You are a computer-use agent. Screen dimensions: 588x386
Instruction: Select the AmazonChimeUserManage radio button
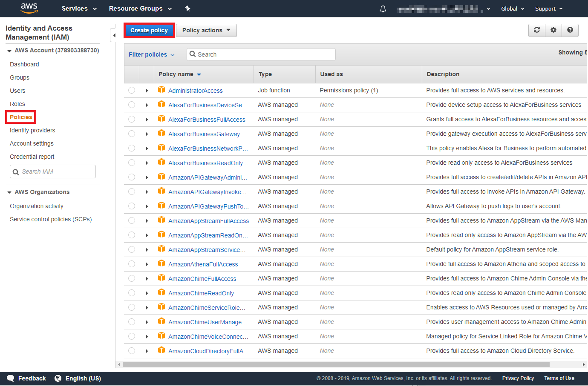coord(132,322)
